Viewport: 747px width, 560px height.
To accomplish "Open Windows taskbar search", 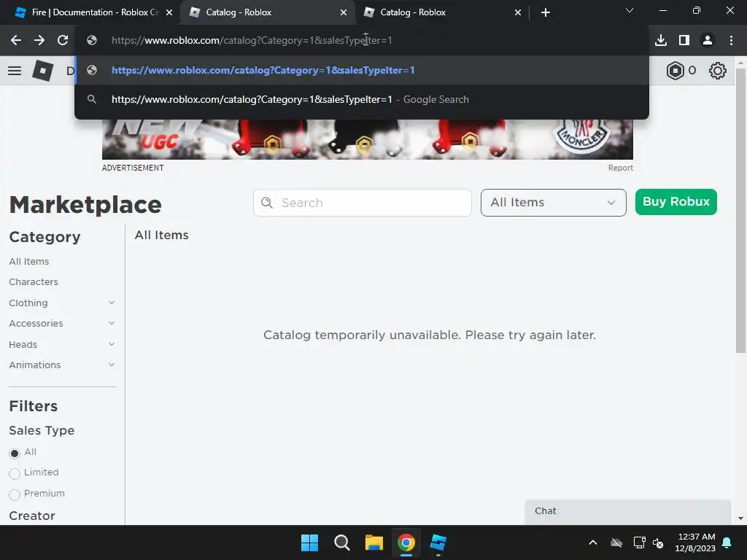I will pyautogui.click(x=341, y=542).
